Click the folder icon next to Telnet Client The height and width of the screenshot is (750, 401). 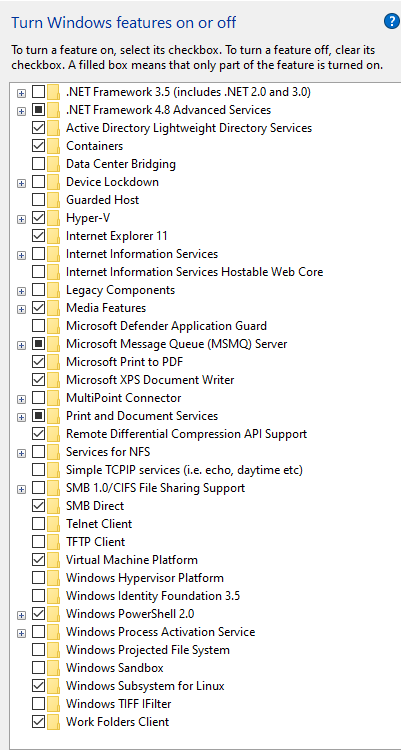(54, 524)
